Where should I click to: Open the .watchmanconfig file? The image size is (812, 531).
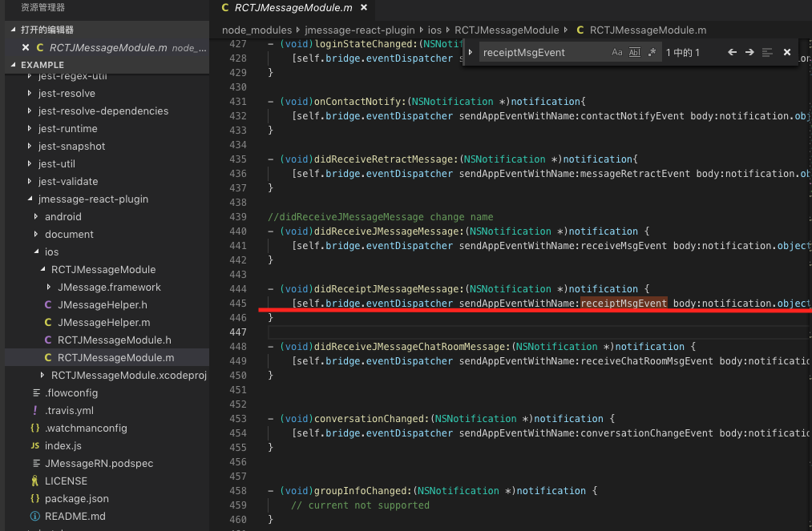tap(107, 428)
